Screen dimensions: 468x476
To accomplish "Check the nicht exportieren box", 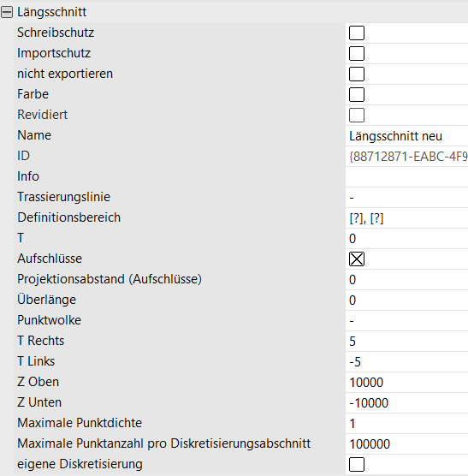I will [357, 74].
